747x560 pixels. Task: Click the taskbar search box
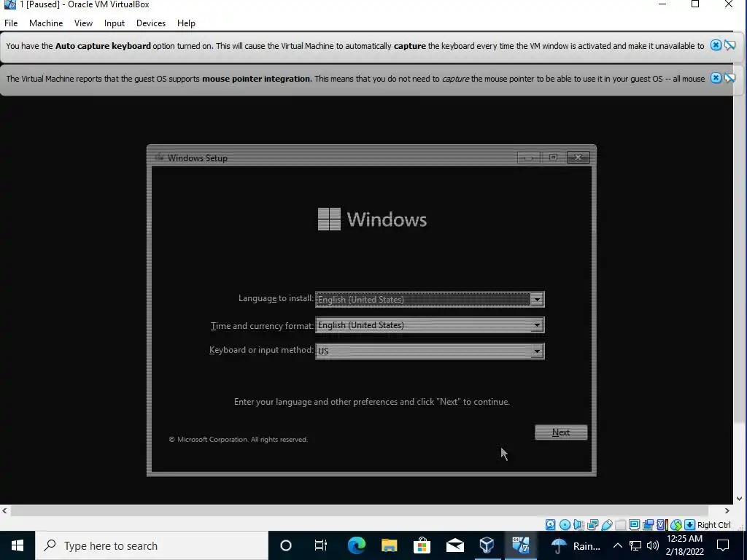tap(152, 545)
